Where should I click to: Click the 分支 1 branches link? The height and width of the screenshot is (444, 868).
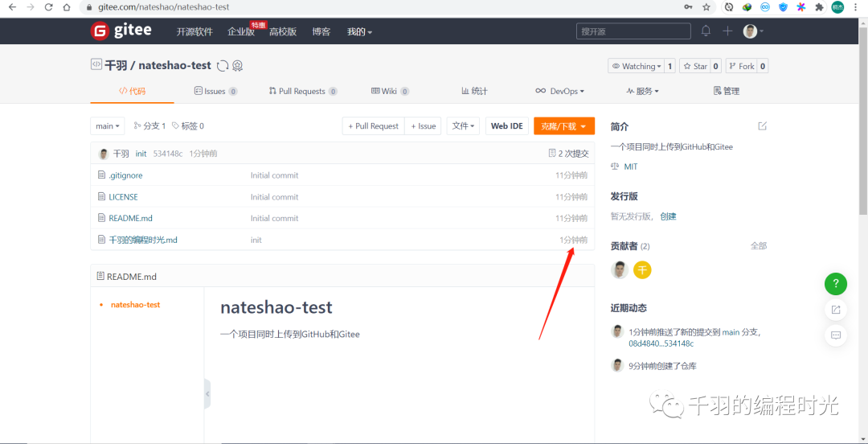[x=149, y=125]
